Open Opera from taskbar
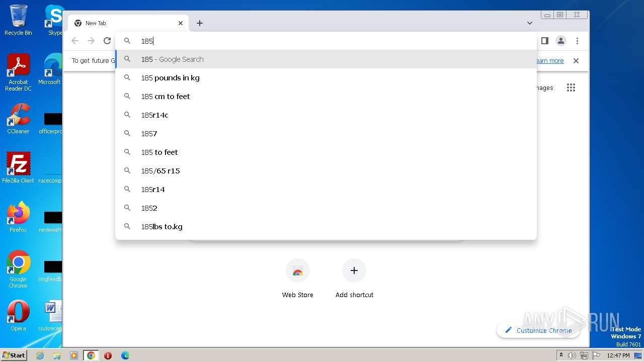644x362 pixels. (x=108, y=355)
